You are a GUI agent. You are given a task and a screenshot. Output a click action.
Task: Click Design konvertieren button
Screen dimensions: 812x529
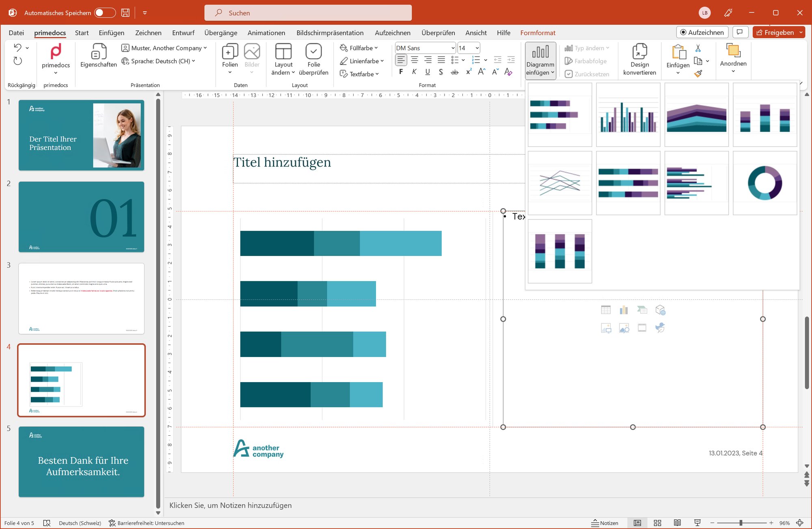pyautogui.click(x=640, y=60)
